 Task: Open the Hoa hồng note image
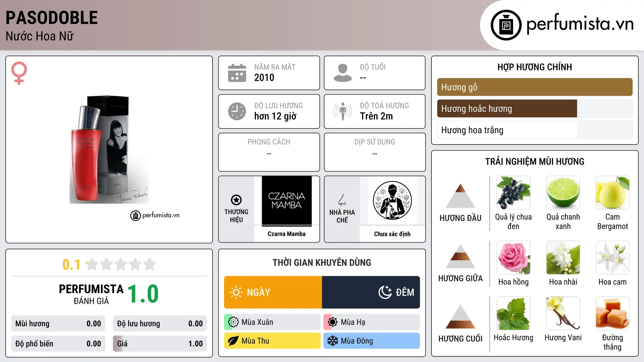514,258
